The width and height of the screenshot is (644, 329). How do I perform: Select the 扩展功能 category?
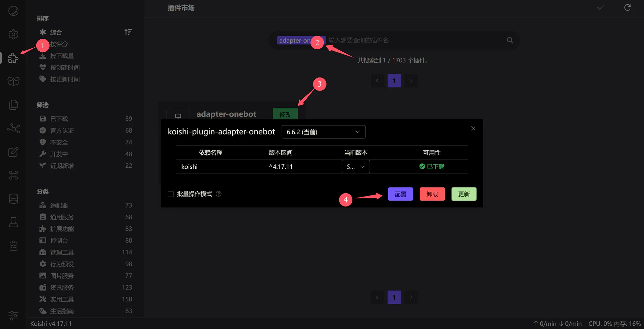tap(86, 229)
